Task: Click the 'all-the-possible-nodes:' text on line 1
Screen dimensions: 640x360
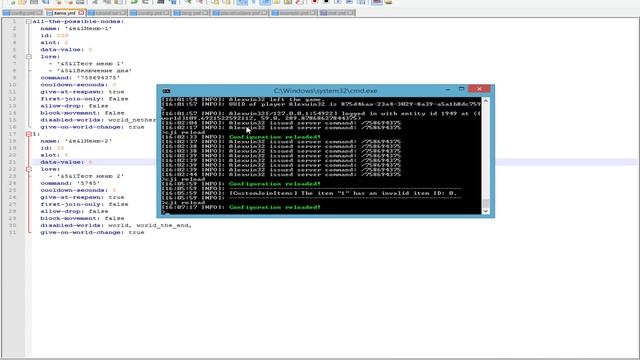Action: coord(78,21)
